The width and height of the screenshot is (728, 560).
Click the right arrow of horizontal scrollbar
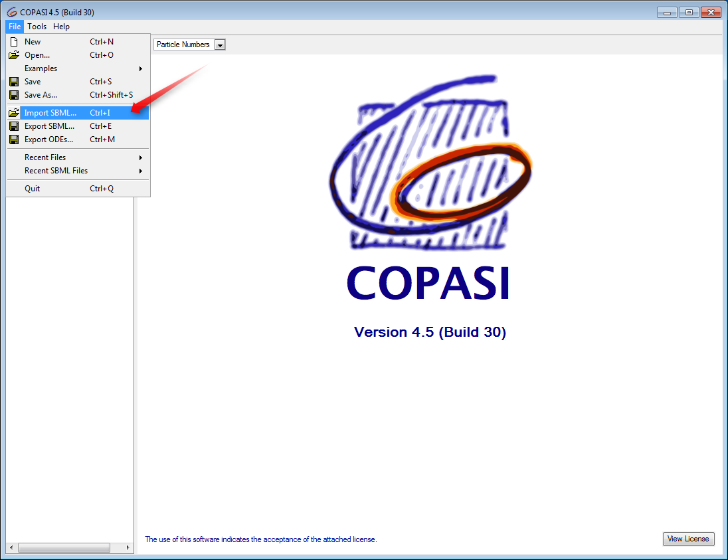128,547
